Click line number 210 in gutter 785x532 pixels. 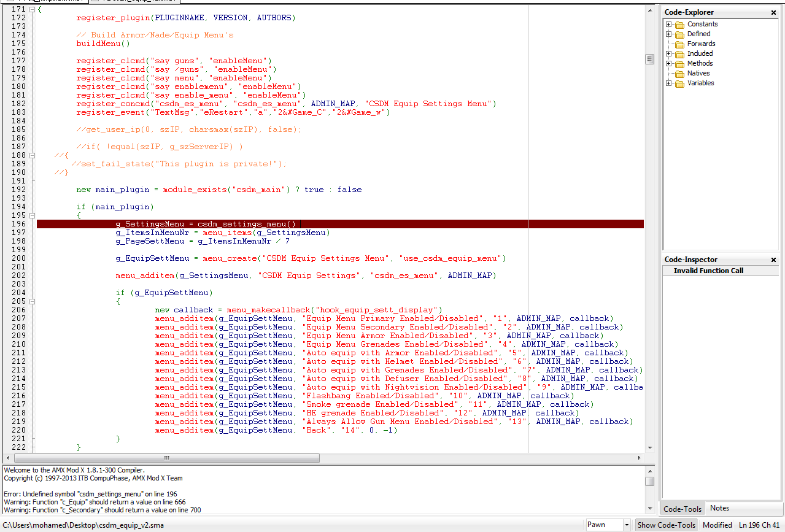[x=19, y=344]
